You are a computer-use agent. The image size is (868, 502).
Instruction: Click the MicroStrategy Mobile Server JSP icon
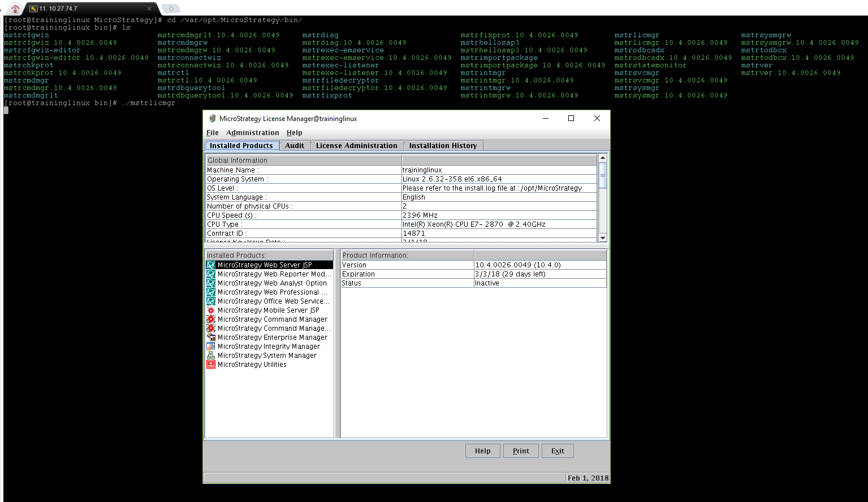[x=211, y=310]
